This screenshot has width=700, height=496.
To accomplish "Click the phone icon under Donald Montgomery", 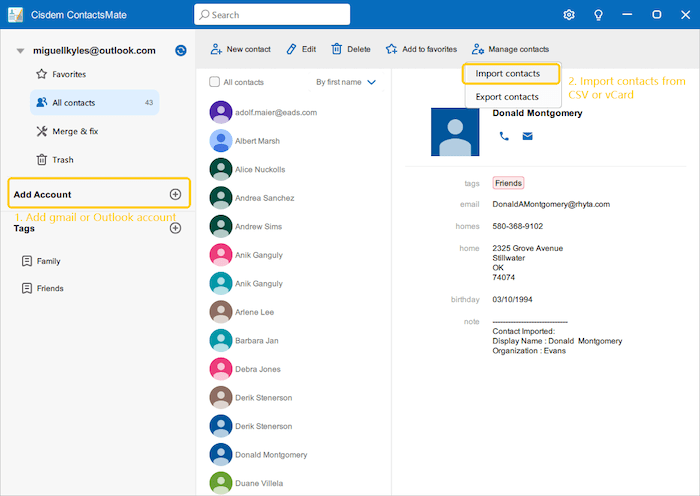I will tap(504, 136).
